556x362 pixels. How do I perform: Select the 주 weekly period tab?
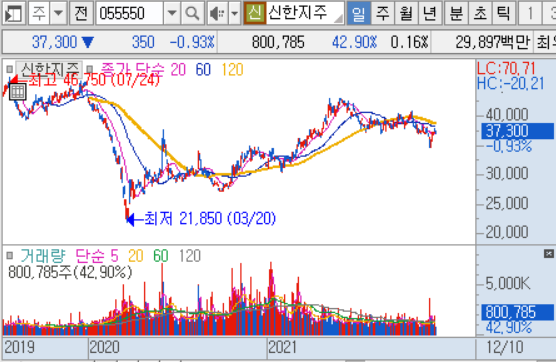pyautogui.click(x=383, y=13)
